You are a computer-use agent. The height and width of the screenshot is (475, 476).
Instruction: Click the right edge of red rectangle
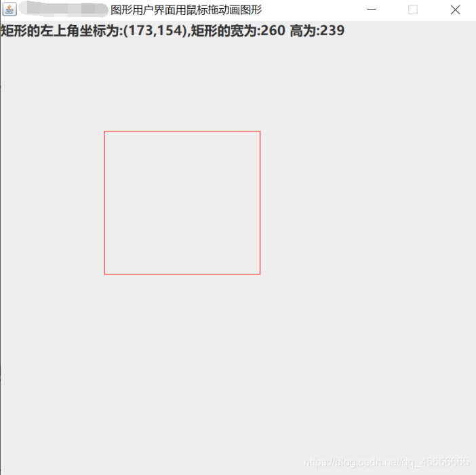tap(260, 203)
